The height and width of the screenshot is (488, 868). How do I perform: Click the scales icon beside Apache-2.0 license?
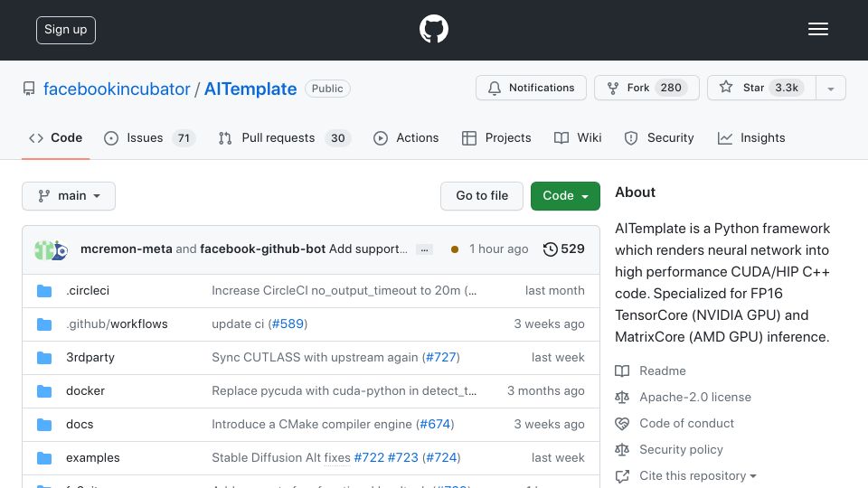(x=622, y=398)
